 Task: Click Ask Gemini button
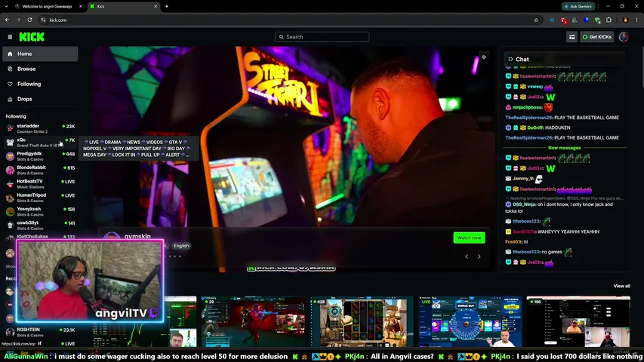click(x=578, y=6)
